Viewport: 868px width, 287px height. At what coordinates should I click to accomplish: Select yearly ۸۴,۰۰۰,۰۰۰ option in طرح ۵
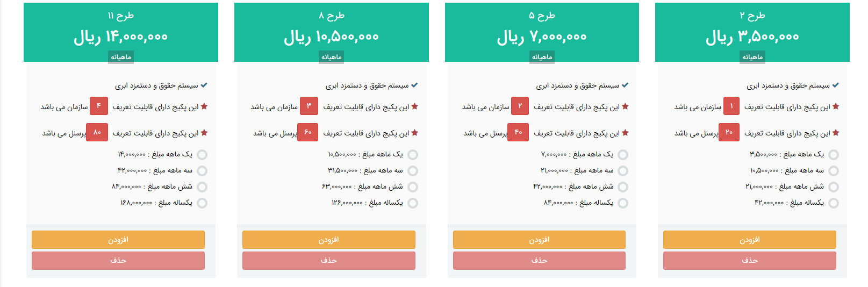[x=623, y=203]
